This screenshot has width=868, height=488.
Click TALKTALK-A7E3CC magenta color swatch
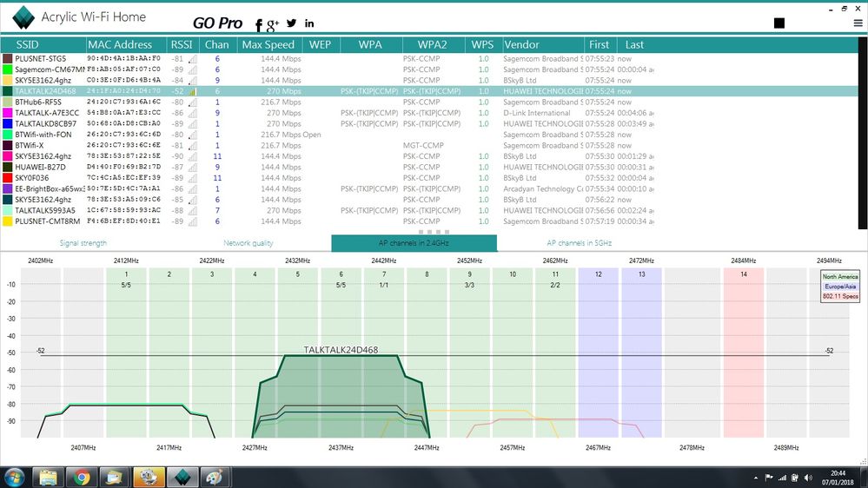coord(7,113)
